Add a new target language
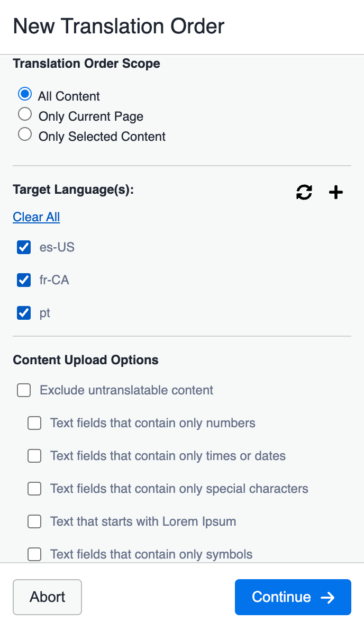 tap(336, 193)
